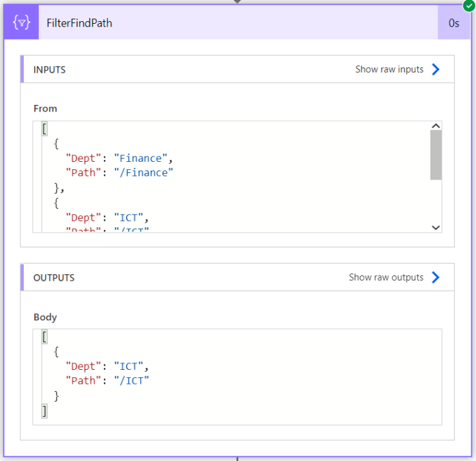Click the Body field label
Image resolution: width=476 pixels, height=461 pixels.
coord(45,317)
